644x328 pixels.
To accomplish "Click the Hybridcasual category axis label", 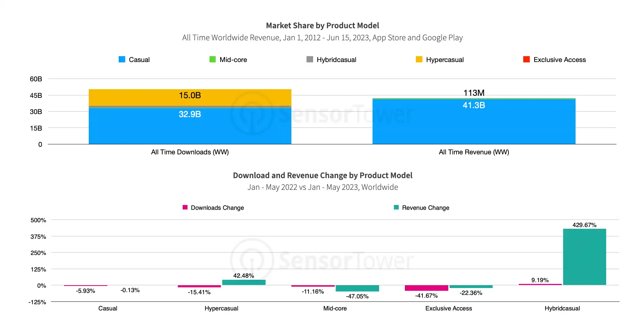I will [562, 308].
